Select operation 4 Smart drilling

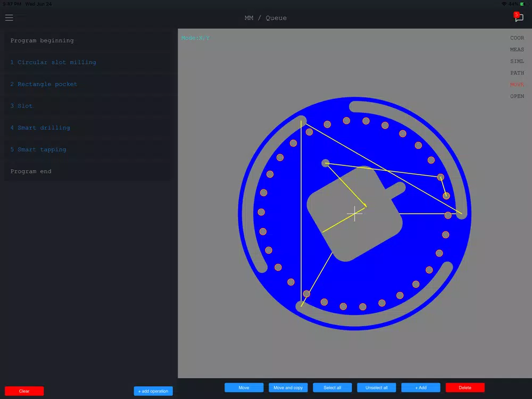click(89, 128)
